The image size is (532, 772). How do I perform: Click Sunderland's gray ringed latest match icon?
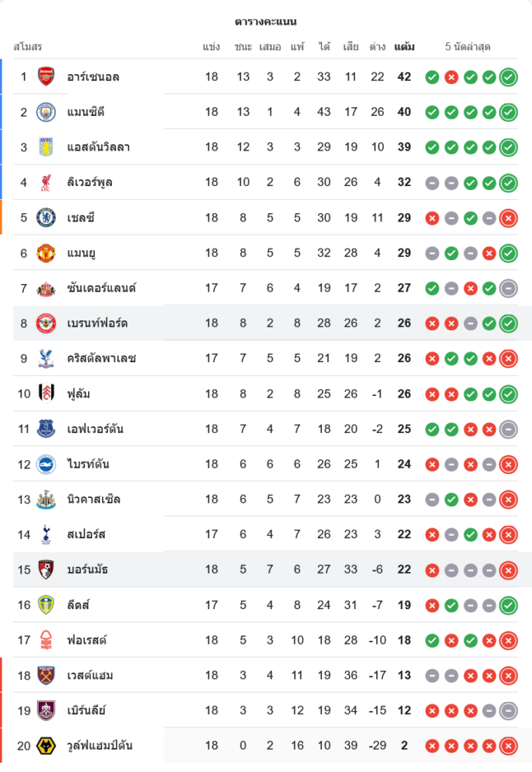508,288
